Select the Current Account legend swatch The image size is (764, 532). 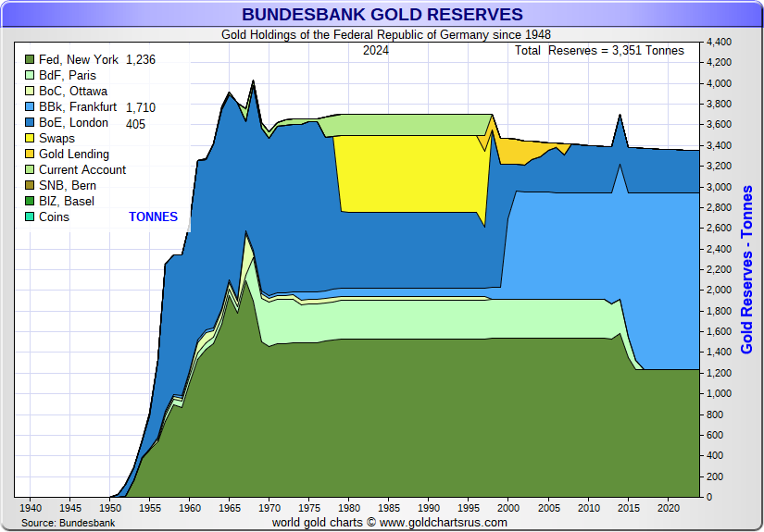click(29, 170)
